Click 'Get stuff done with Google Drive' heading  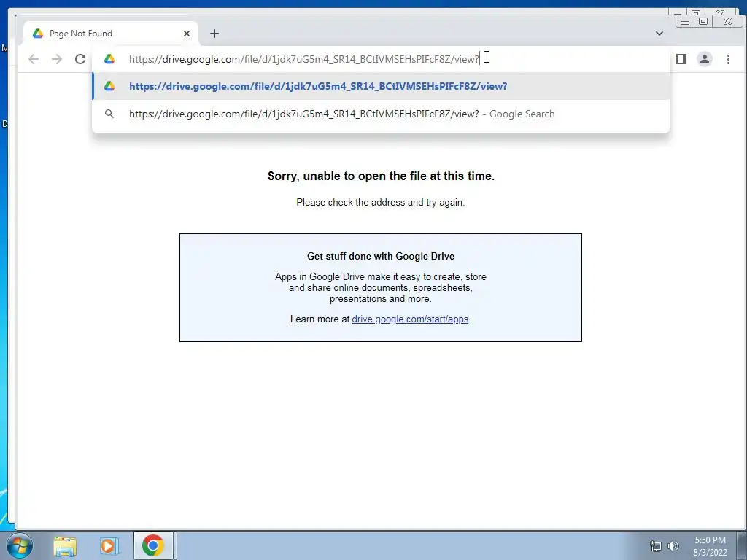tap(381, 256)
